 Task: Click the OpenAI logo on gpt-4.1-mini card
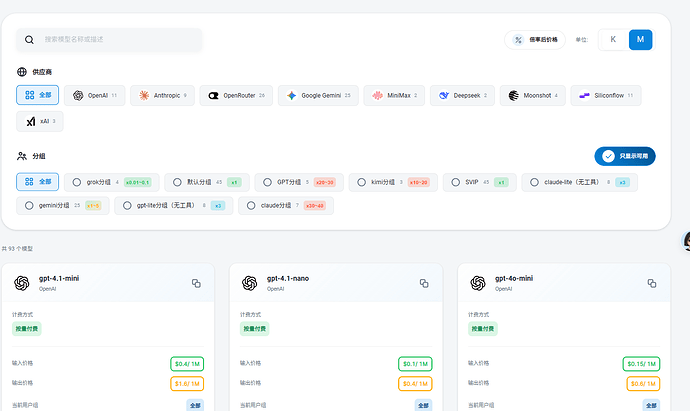point(22,283)
